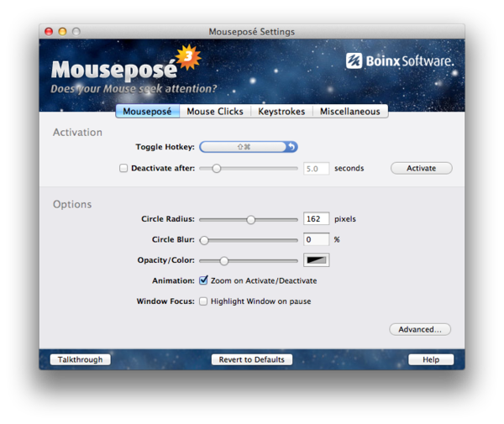
Task: Close the Mouseposé Settings window
Action: coord(49,31)
